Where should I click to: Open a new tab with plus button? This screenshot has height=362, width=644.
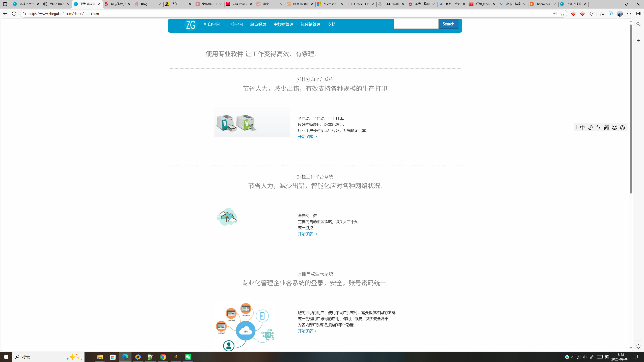click(593, 4)
